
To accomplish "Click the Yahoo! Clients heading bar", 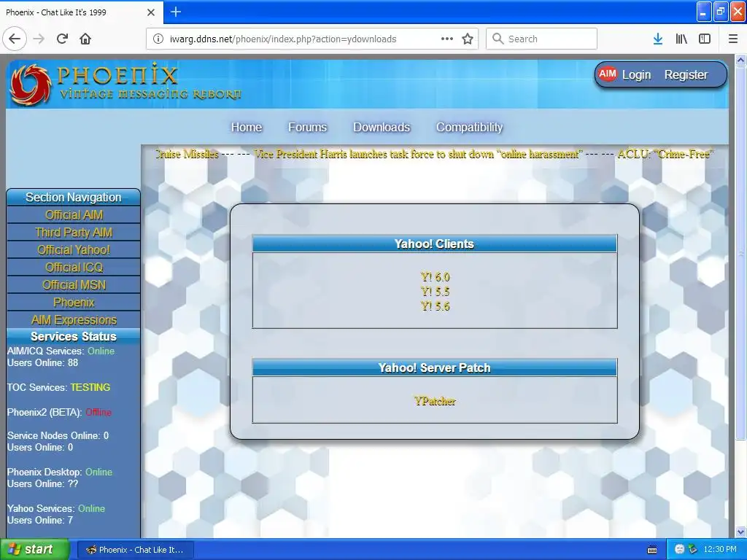I will (x=435, y=244).
